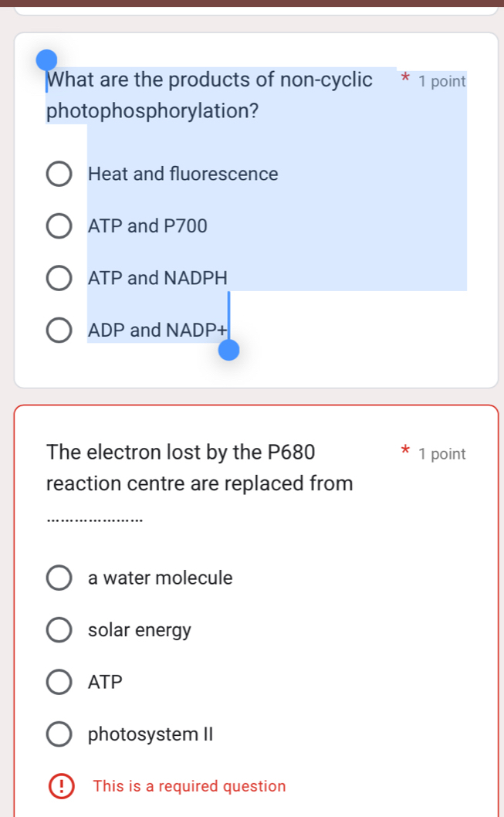Screen dimensions: 504x817
Task: Select 'a water molecule' as the answer
Action: coord(59,578)
